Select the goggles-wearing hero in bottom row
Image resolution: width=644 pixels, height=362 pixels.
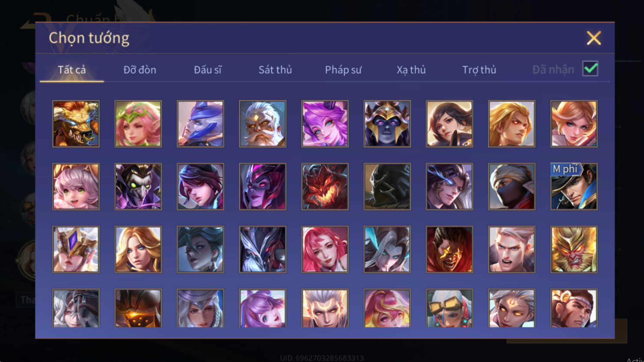pos(449,308)
